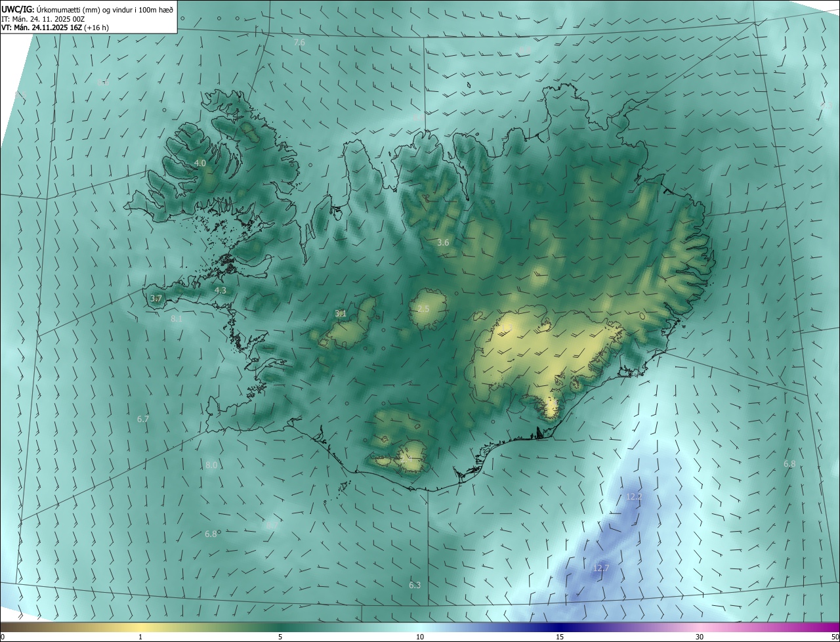Click the scale tick label 50

(835, 637)
